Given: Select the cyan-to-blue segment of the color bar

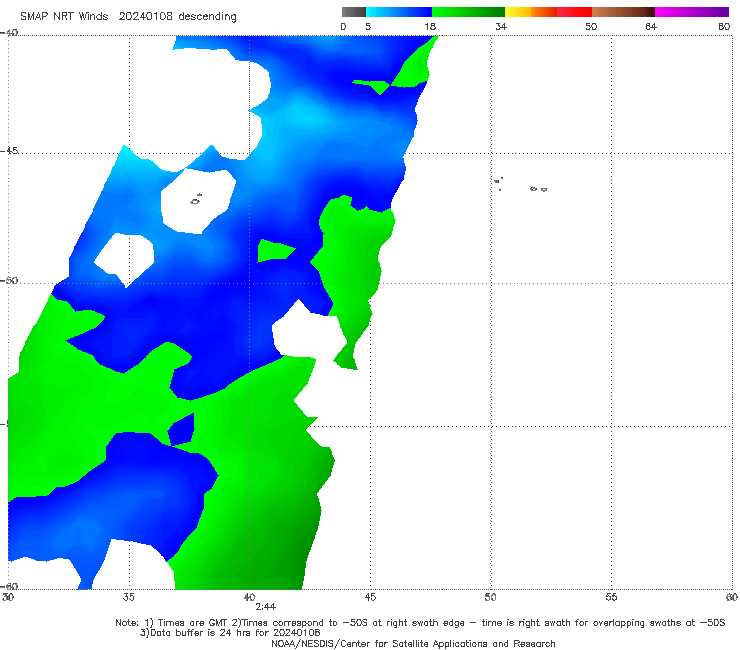Looking at the screenshot, I should (399, 12).
